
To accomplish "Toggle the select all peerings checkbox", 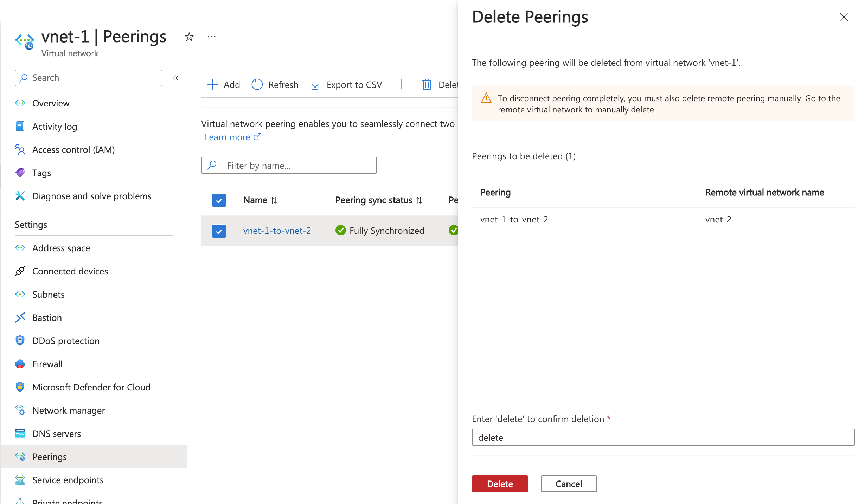I will coord(218,200).
